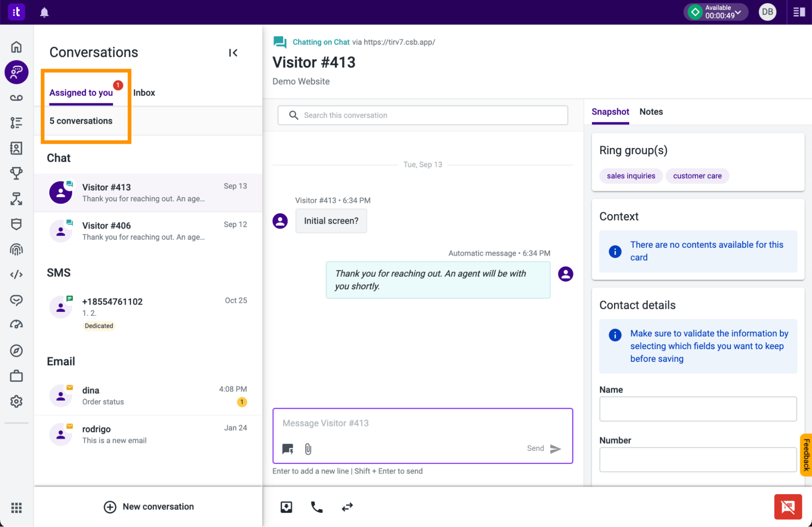This screenshot has height=527, width=812.
Task: Open the apps grid icon
Action: pos(16,508)
